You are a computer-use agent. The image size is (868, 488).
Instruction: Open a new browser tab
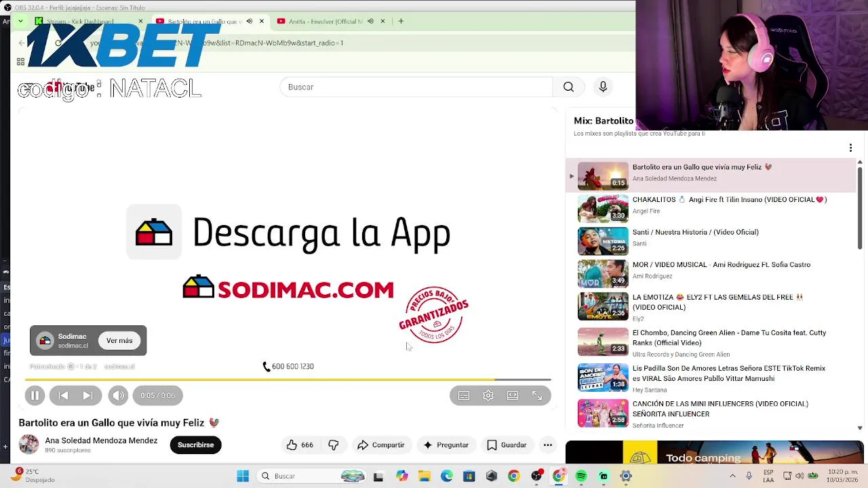401,21
